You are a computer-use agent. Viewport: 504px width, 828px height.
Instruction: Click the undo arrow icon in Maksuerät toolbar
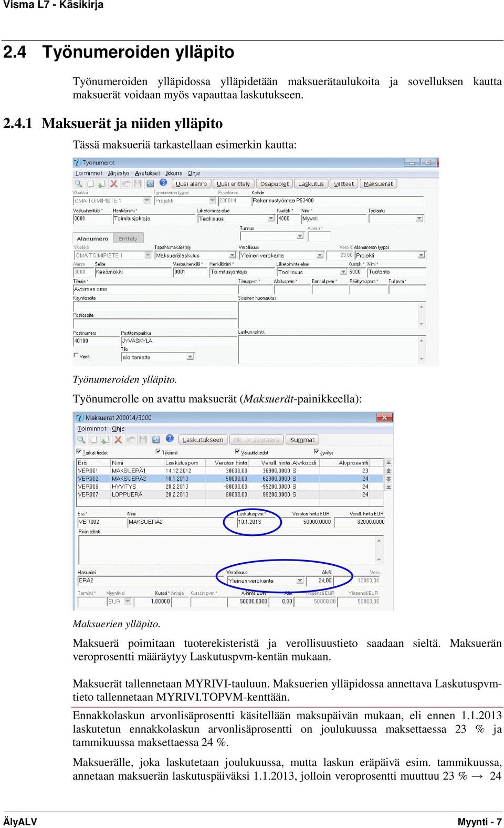point(131,439)
